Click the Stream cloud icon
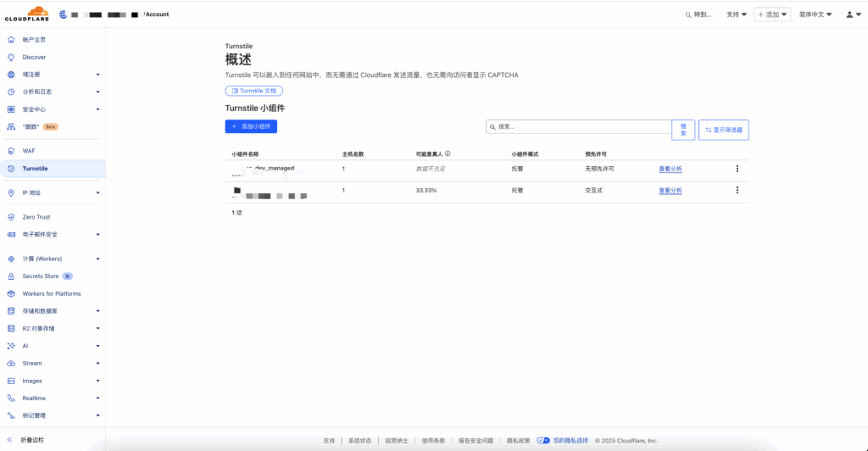 pyautogui.click(x=11, y=364)
